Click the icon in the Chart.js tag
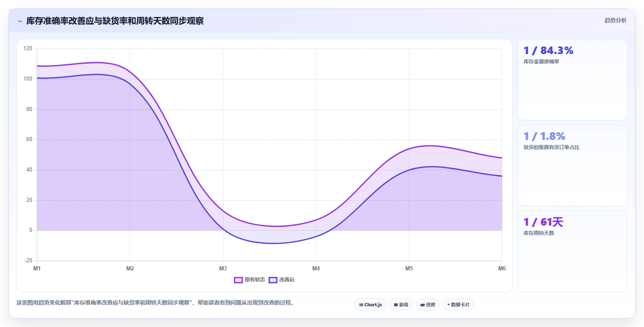The width and height of the screenshot is (644, 327). click(x=361, y=305)
